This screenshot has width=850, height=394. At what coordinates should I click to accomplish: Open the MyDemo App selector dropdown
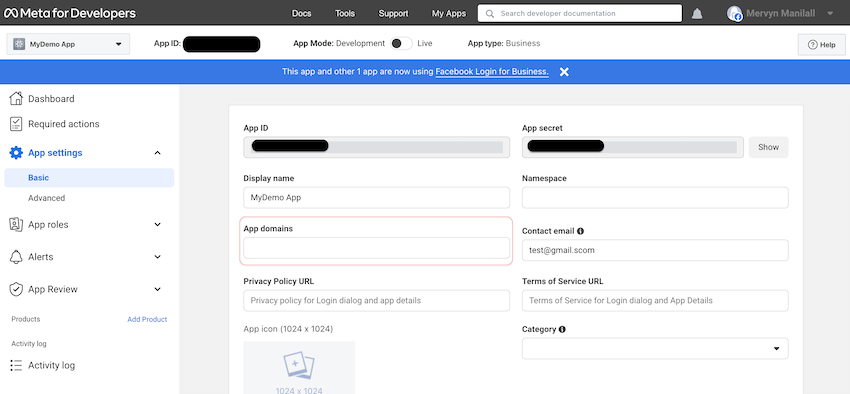click(x=68, y=44)
